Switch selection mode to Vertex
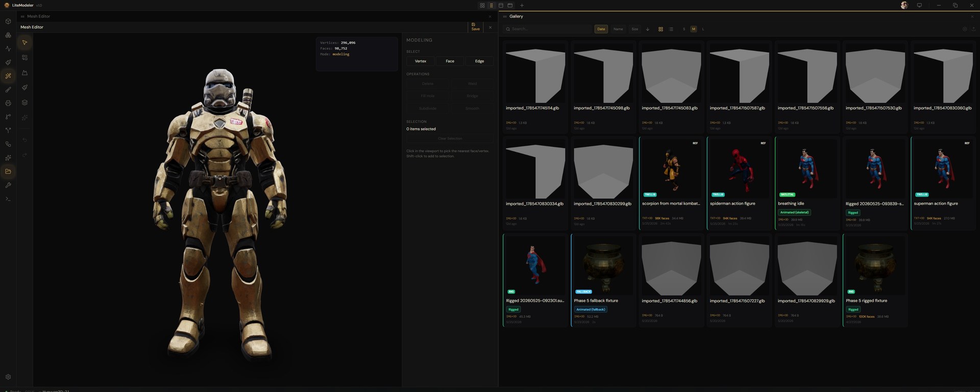 (421, 61)
